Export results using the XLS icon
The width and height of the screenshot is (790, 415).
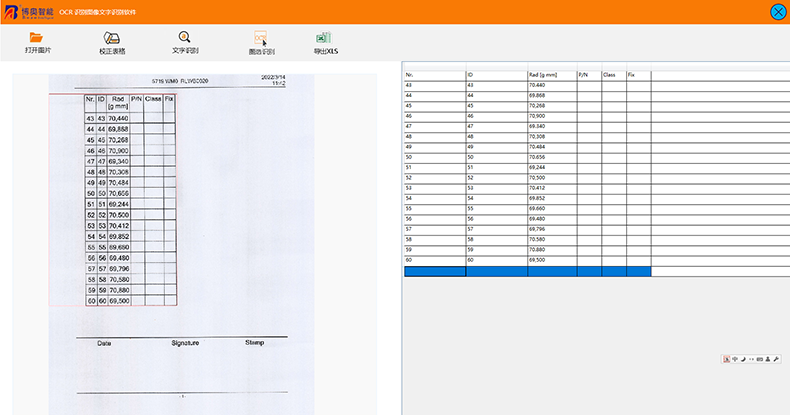coord(324,38)
